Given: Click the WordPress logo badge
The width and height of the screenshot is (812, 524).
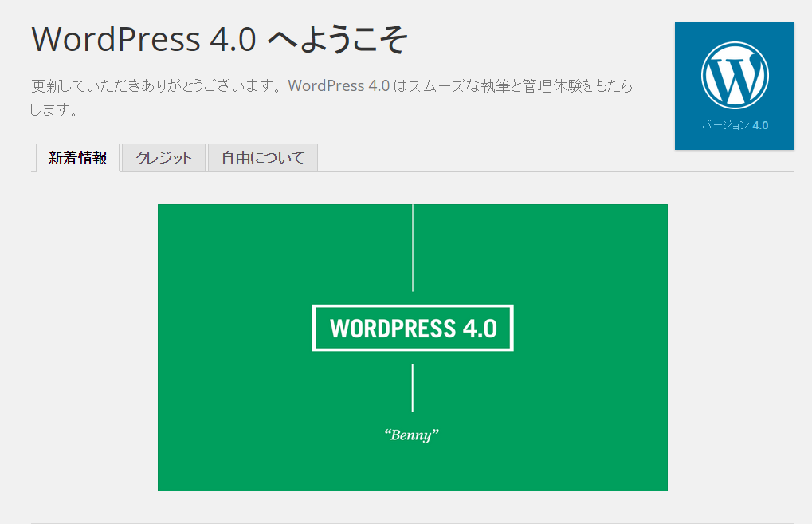Looking at the screenshot, I should [x=735, y=86].
